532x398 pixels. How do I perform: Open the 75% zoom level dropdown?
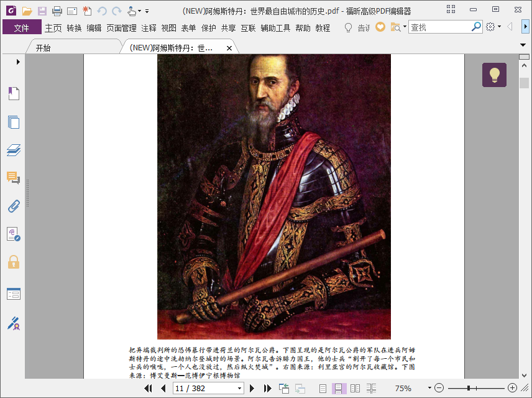click(x=429, y=388)
